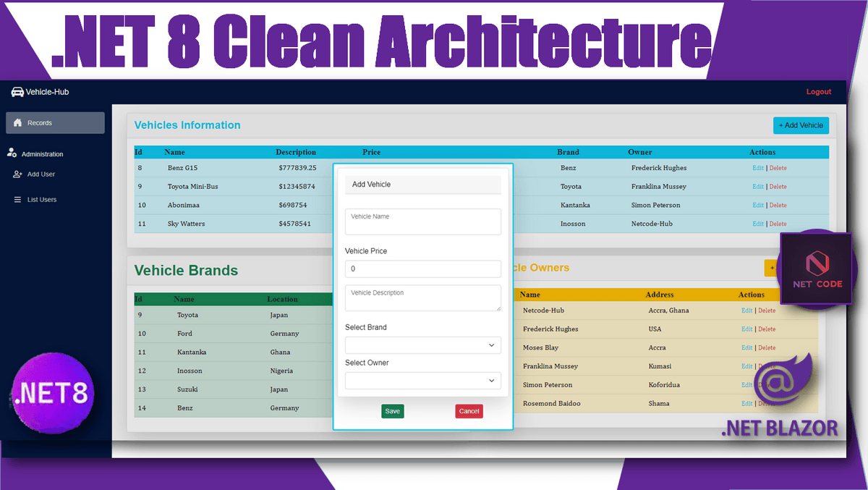Click the Shama address cell
Image resolution: width=868 pixels, height=490 pixels.
pyautogui.click(x=659, y=404)
